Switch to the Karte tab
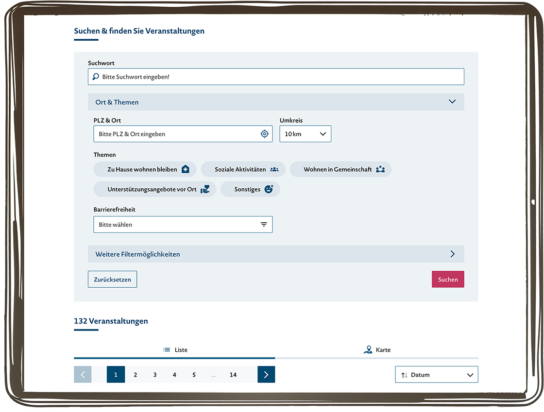This screenshot has width=544, height=412. (377, 350)
